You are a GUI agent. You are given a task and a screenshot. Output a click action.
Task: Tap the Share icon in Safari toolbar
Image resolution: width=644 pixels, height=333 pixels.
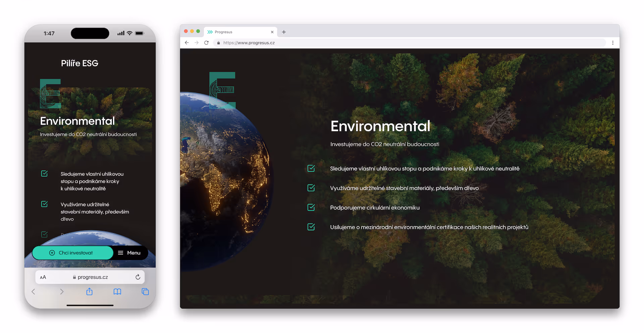pyautogui.click(x=89, y=291)
